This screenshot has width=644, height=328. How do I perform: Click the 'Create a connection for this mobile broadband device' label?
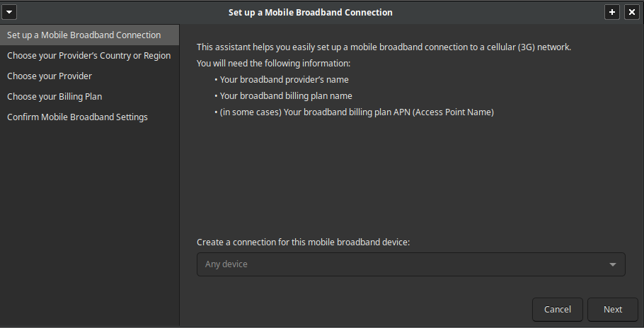pyautogui.click(x=303, y=242)
